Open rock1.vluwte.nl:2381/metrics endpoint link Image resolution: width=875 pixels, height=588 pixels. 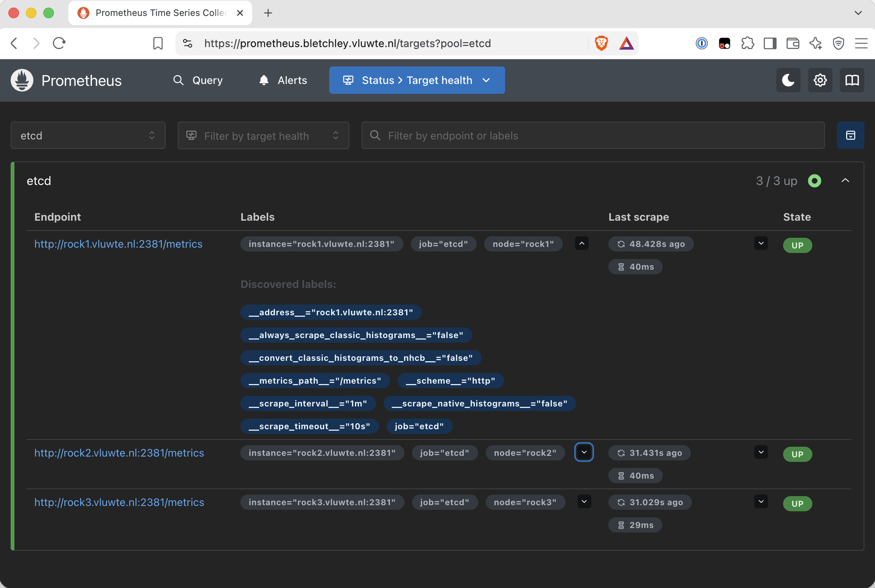(118, 244)
